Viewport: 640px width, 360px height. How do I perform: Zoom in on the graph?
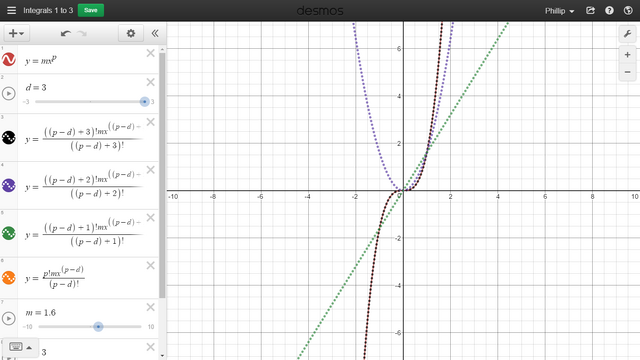[627, 55]
